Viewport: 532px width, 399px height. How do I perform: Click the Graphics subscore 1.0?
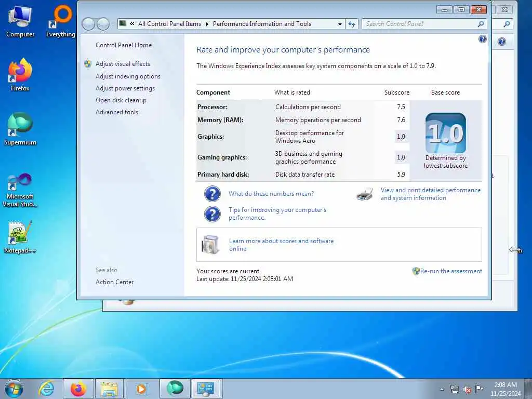(401, 137)
